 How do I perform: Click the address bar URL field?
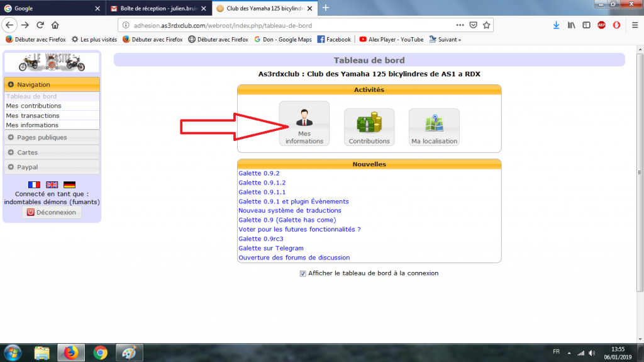pyautogui.click(x=283, y=25)
